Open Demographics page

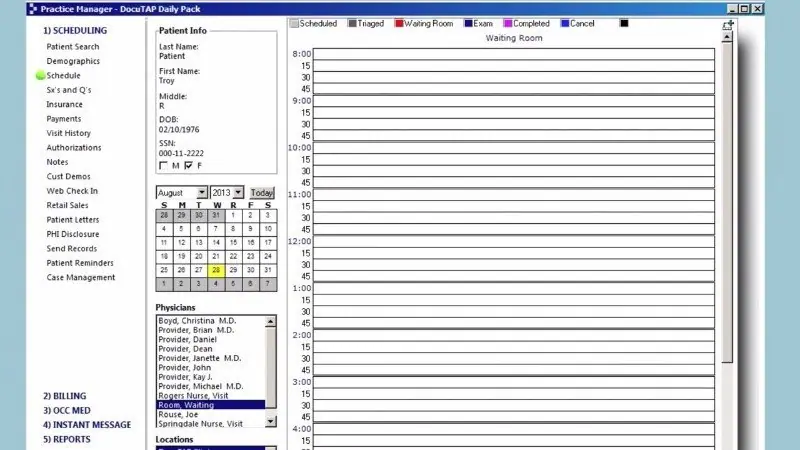pyautogui.click(x=73, y=61)
